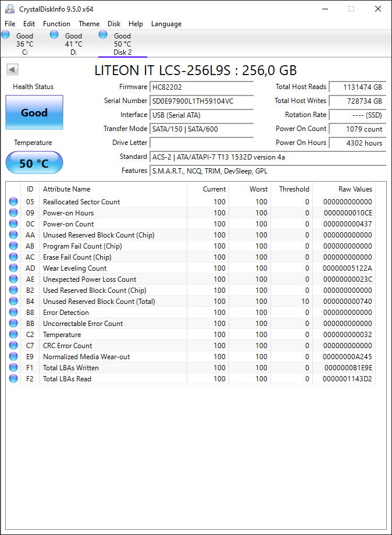Switch to the D: drive tab

point(74,44)
